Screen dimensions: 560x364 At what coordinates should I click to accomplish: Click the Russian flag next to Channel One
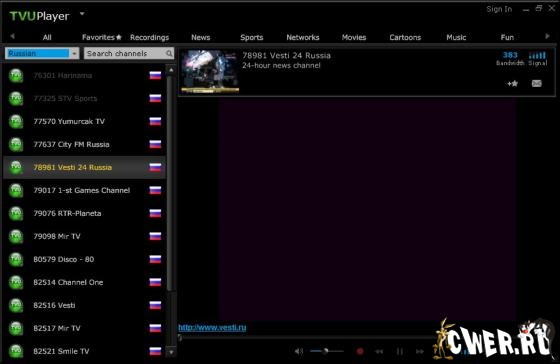point(155,282)
